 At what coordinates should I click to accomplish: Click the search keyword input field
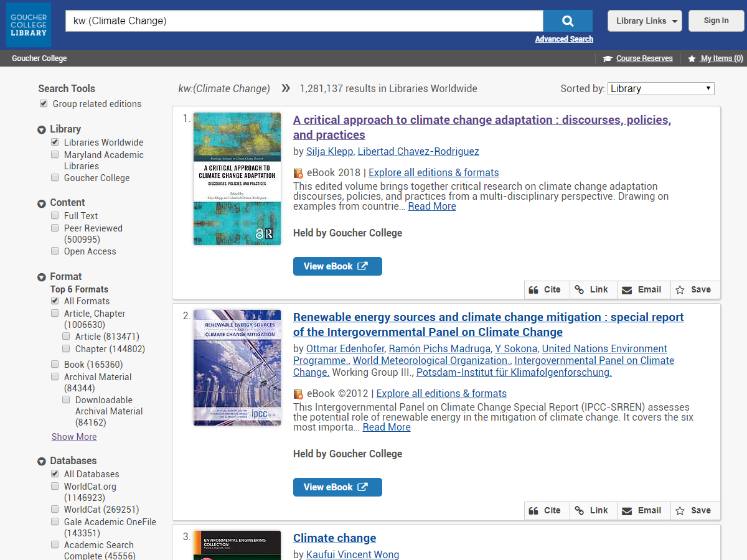click(304, 21)
